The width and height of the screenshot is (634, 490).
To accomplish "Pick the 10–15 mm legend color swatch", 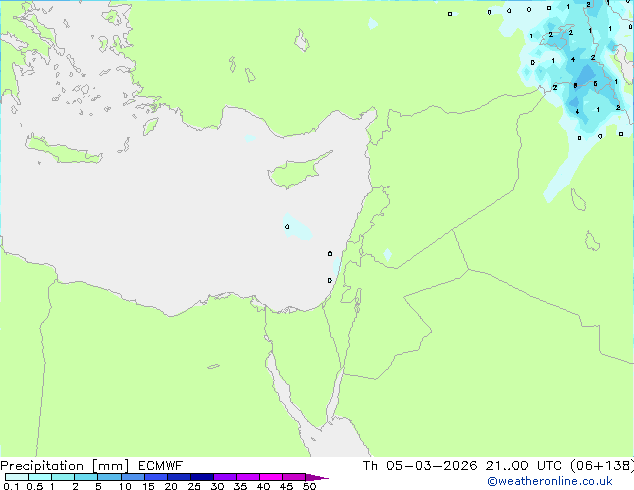I will click(x=132, y=477).
